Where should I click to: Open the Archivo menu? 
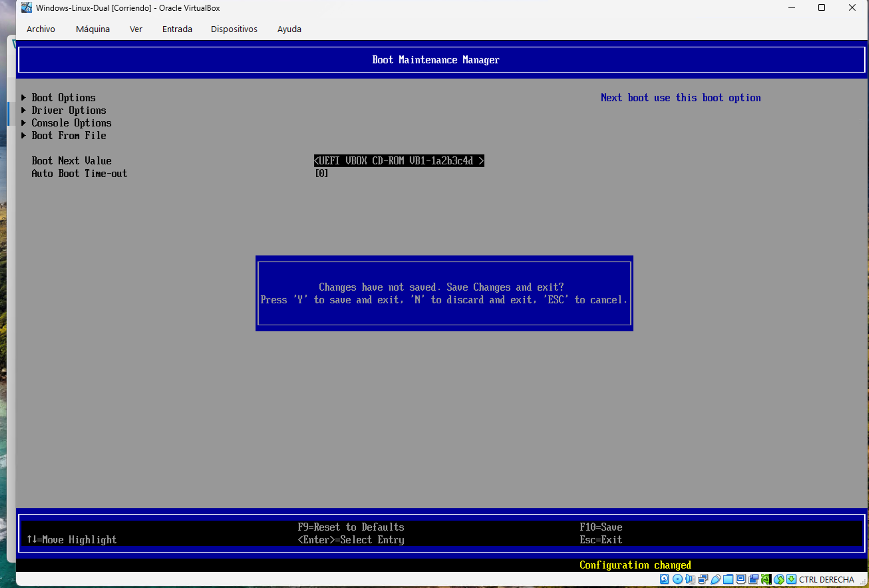click(x=41, y=29)
